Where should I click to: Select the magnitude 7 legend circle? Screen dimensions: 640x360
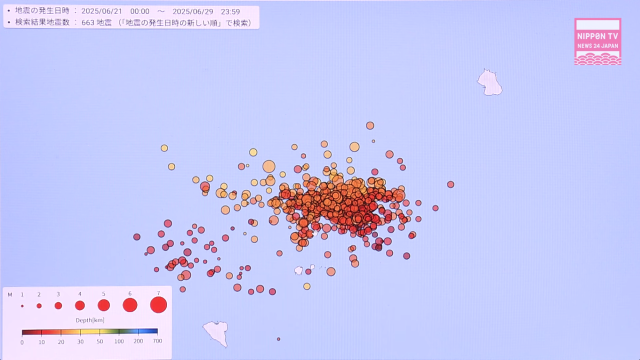pos(158,305)
